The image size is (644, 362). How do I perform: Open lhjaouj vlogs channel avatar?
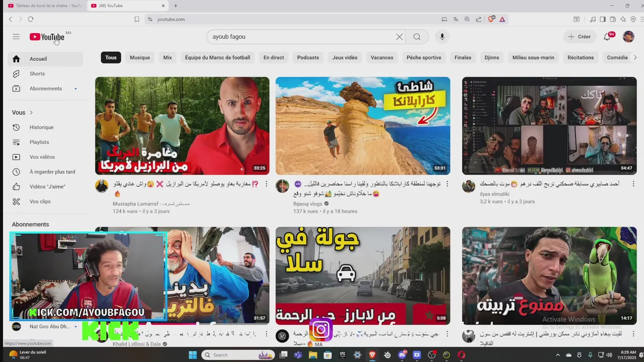click(282, 186)
